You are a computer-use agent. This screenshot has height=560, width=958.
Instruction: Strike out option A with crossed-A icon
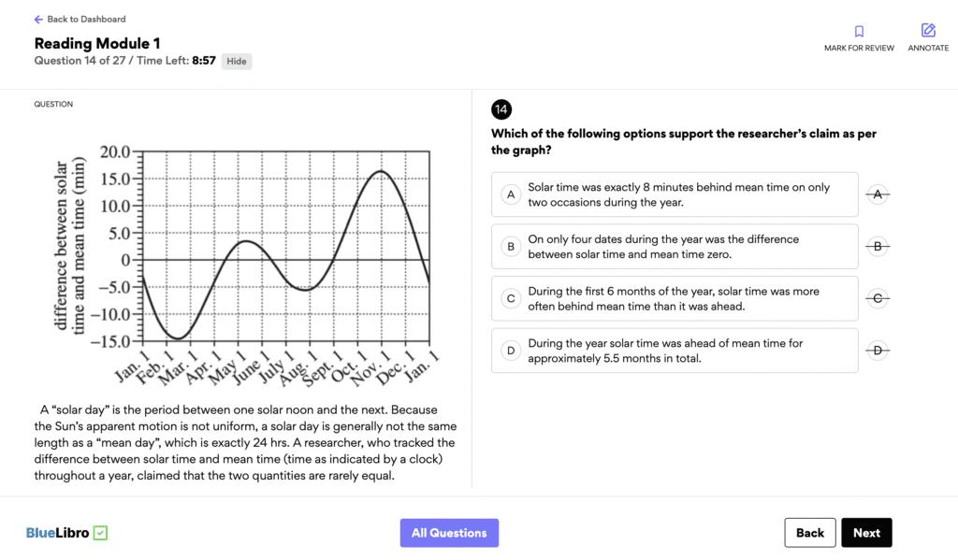click(878, 194)
